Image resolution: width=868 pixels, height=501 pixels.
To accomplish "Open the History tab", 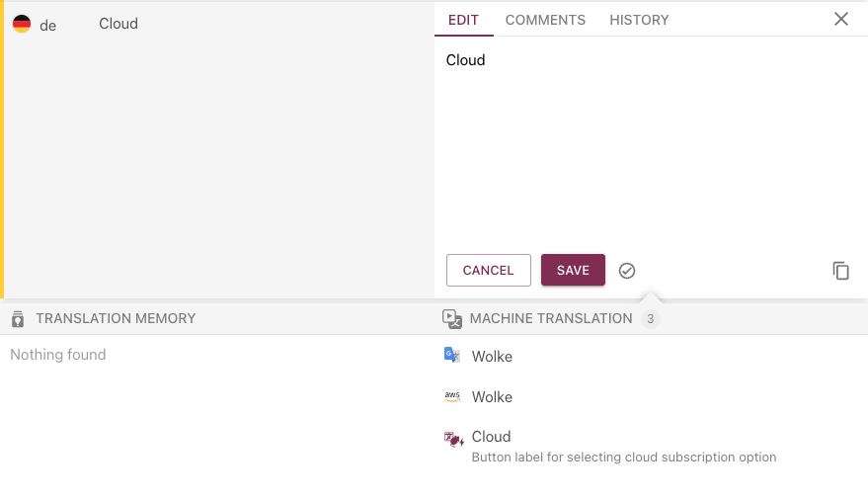I will pyautogui.click(x=639, y=20).
